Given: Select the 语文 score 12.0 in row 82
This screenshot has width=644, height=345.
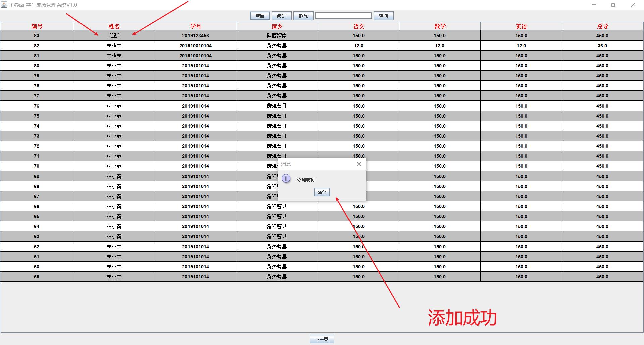Looking at the screenshot, I should click(359, 46).
